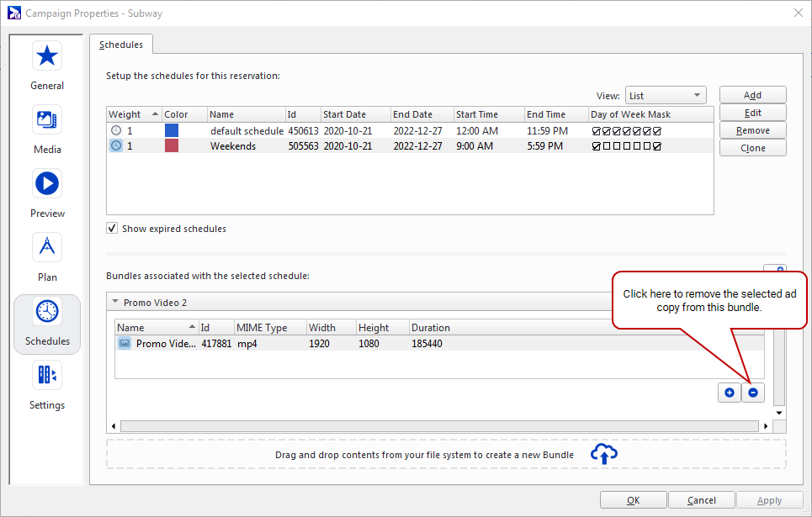Click the Cancel button
Viewport: 812px width, 517px height.
702,500
